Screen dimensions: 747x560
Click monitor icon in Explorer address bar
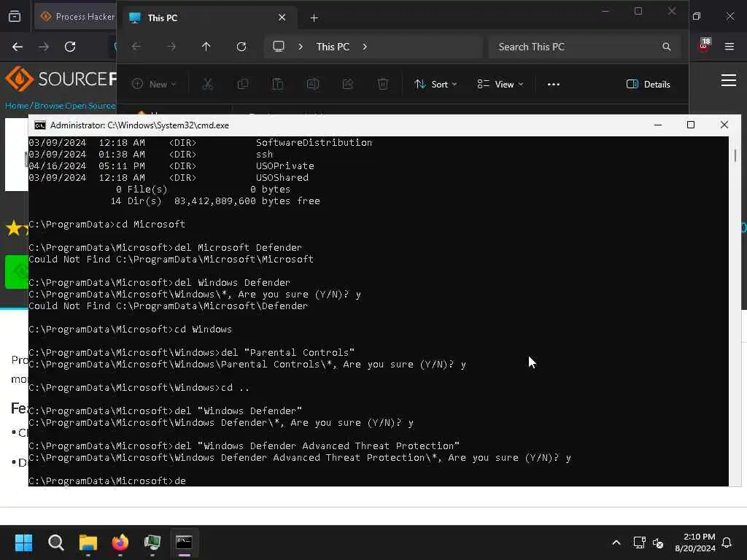(279, 47)
